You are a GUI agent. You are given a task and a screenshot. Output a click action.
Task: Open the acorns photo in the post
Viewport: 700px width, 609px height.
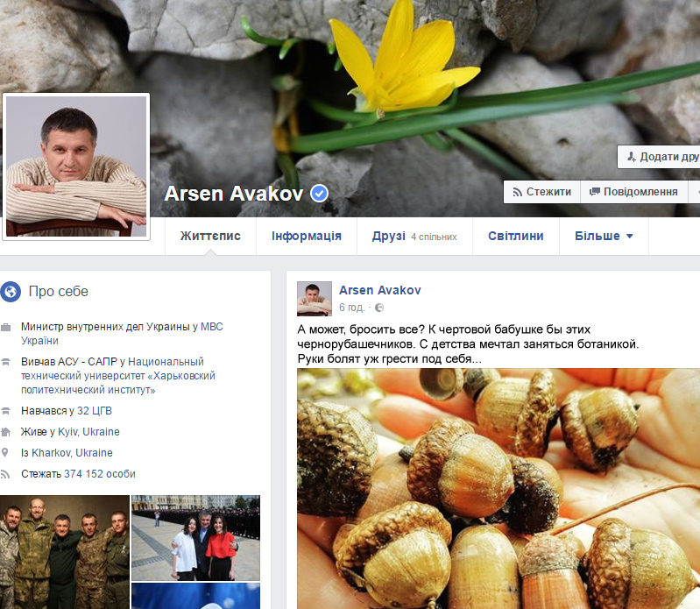(498, 487)
